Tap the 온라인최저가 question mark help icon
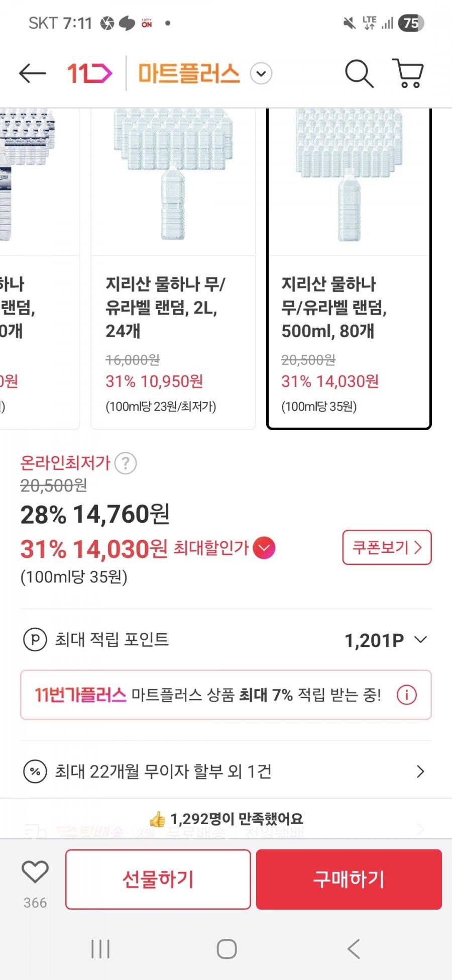The width and height of the screenshot is (452, 980). (126, 463)
